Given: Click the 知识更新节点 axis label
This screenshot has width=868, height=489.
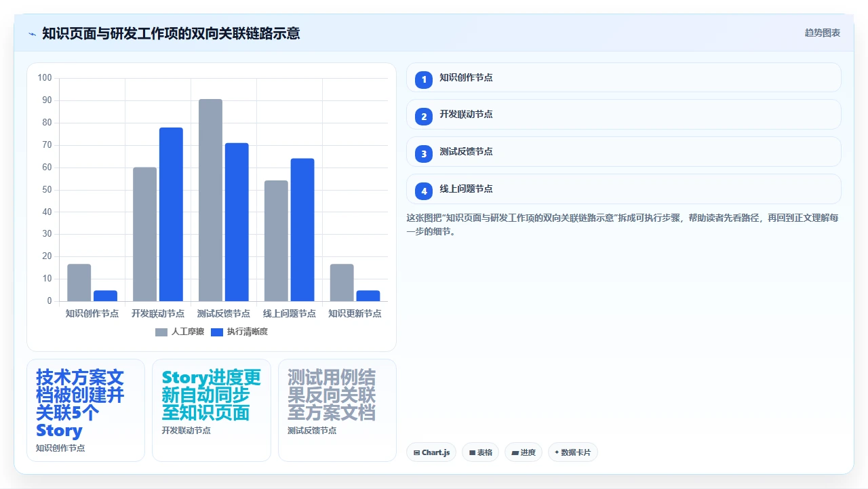Looking at the screenshot, I should [x=355, y=313].
